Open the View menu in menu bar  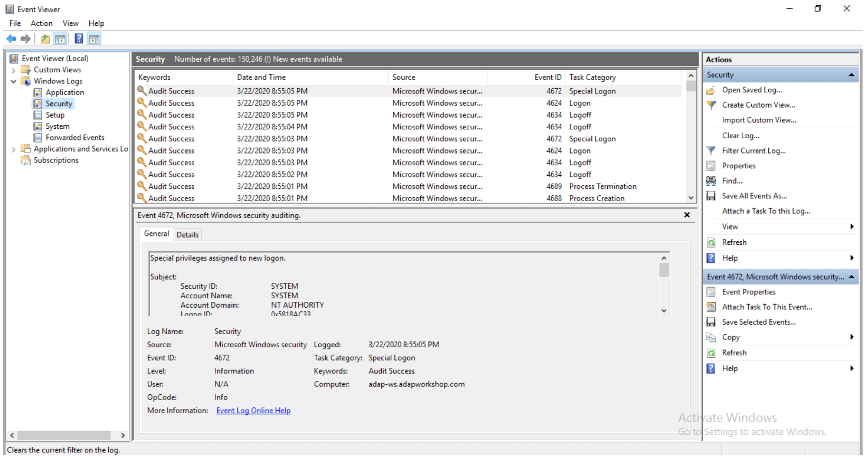click(70, 23)
